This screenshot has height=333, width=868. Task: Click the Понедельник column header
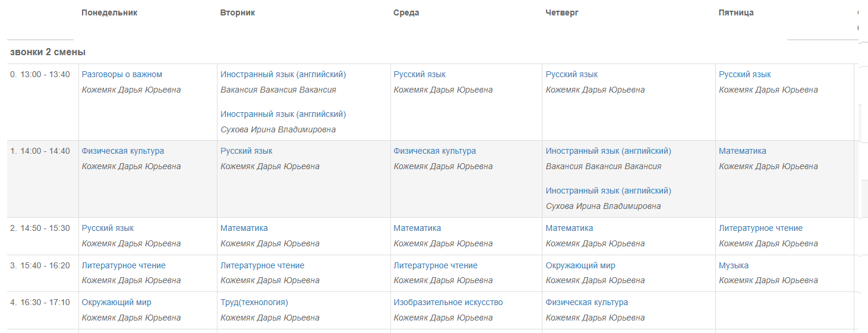[x=109, y=12]
